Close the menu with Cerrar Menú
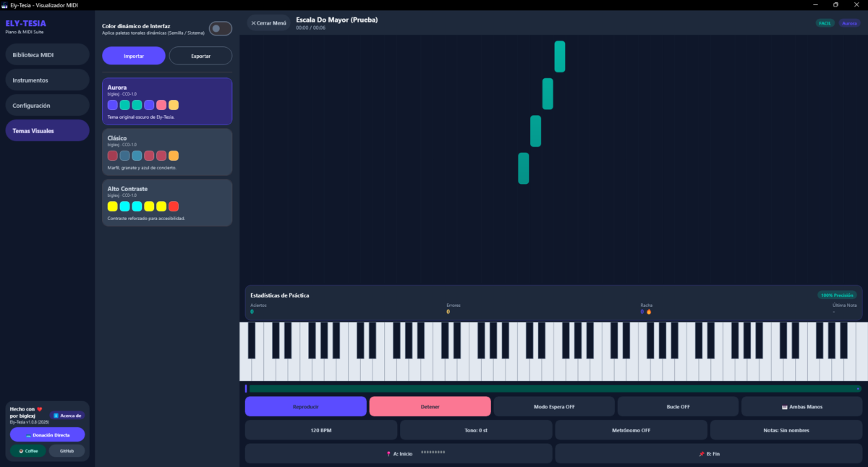The image size is (868, 467). [268, 23]
